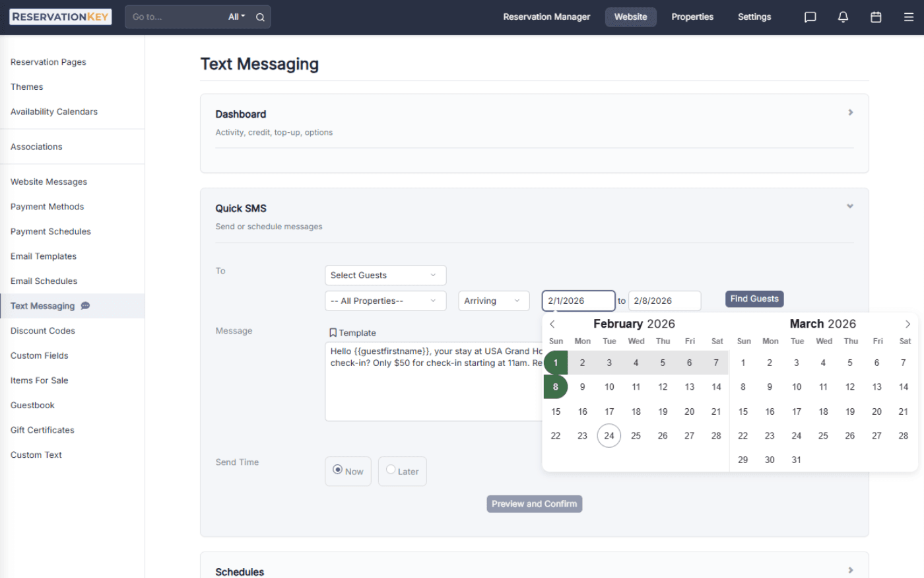
Task: Advance calendar with the right arrow chevron
Action: coord(907,324)
